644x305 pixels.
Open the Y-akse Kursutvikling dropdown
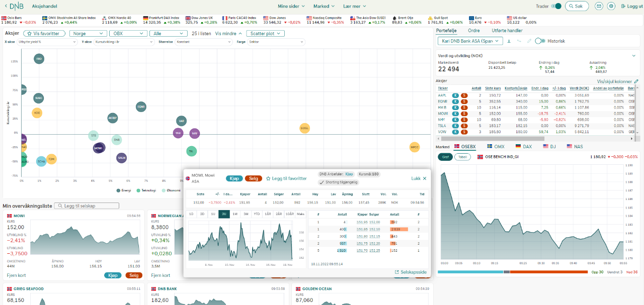[x=124, y=42]
